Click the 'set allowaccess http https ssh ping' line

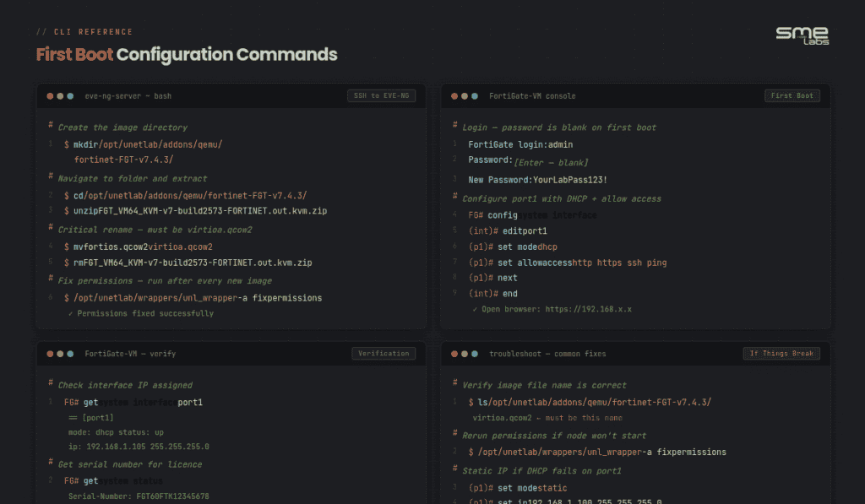click(567, 263)
